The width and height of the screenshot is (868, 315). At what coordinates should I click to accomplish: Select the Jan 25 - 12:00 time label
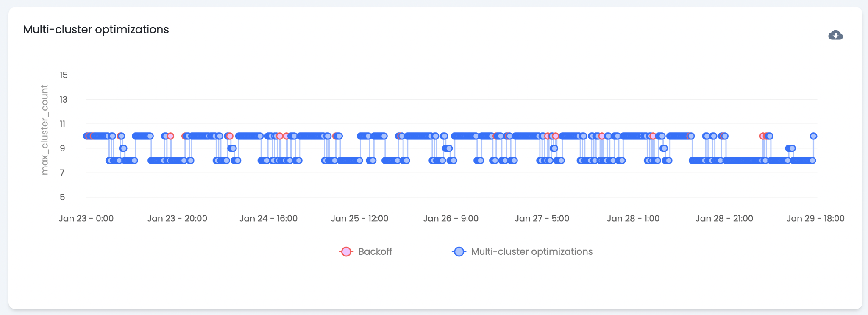(359, 219)
